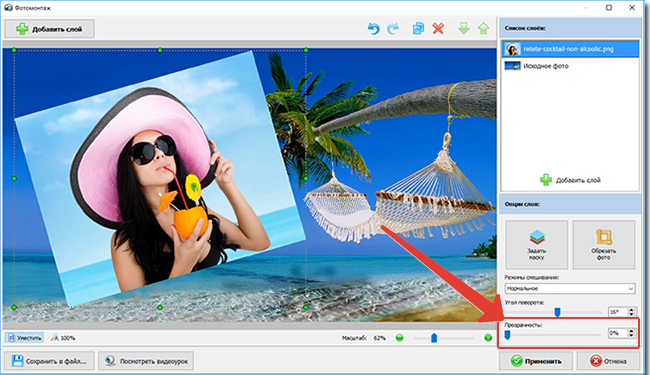This screenshot has height=375, width=650.
Task: Zoom in with the green plus icon
Action: point(488,338)
